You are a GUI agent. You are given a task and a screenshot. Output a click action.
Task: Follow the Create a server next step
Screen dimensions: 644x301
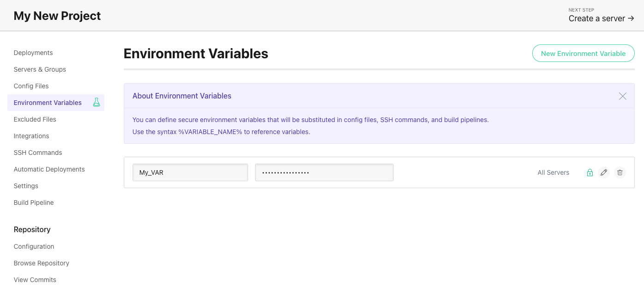click(597, 18)
